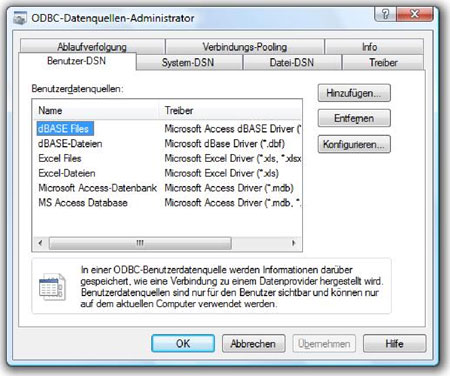
Task: Click the horizontal scrollbar thumb
Action: pos(140,243)
